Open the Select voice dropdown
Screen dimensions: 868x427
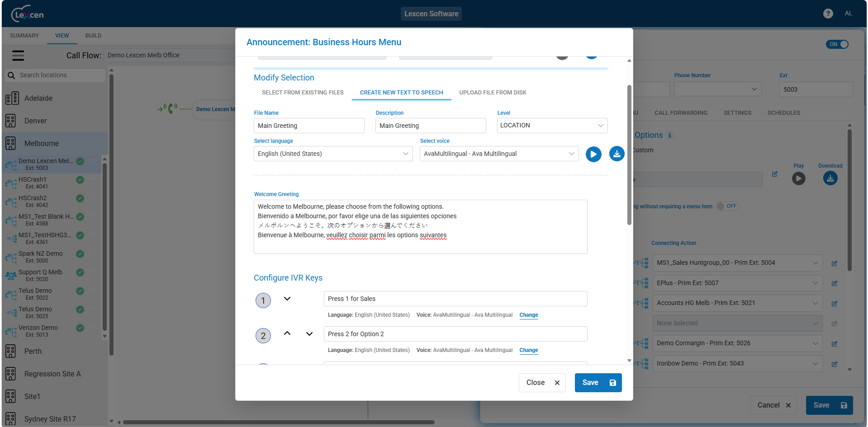(x=499, y=154)
